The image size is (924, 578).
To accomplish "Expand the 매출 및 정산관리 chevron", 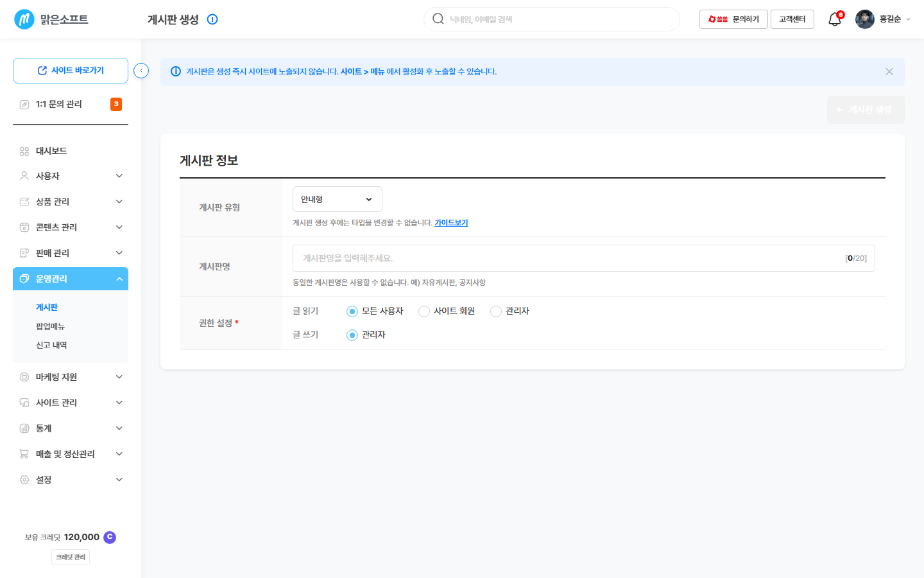I will (119, 454).
